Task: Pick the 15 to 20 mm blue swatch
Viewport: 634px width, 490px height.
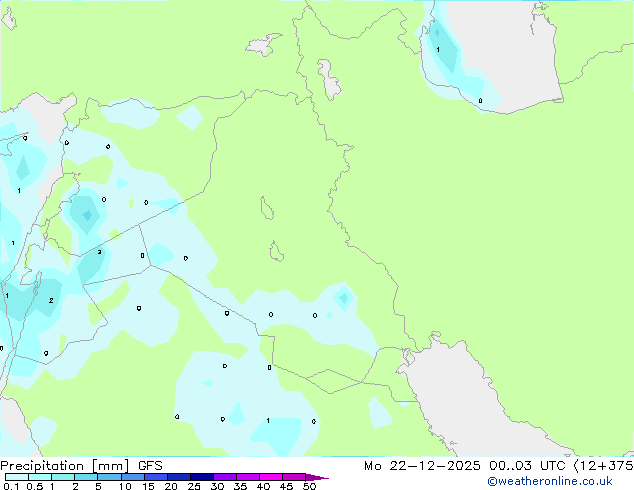Action: click(x=155, y=477)
